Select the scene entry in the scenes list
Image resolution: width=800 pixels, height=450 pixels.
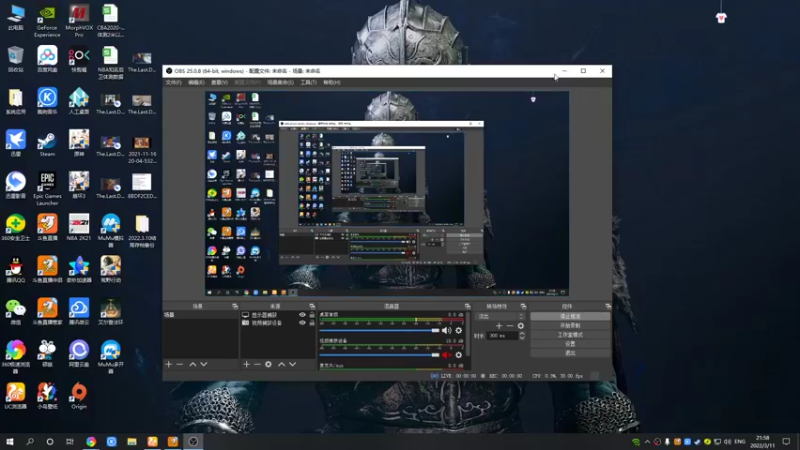pos(200,315)
